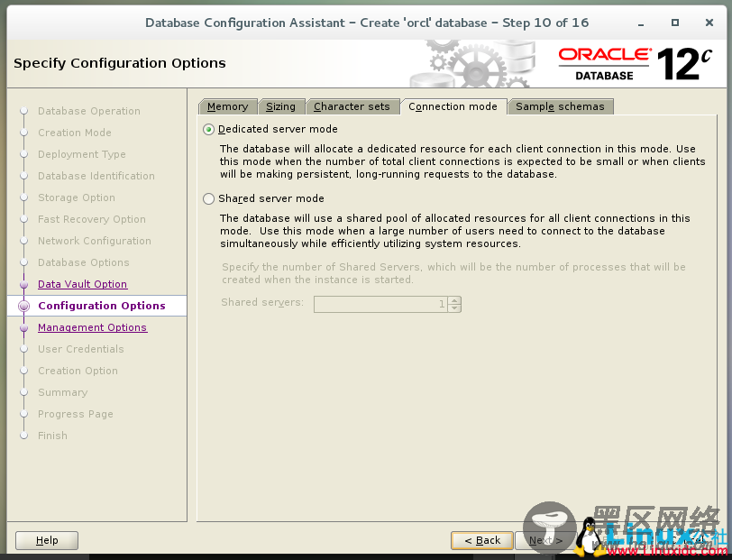This screenshot has width=732, height=560.
Task: Select Configuration Options in step list
Action: [x=102, y=306]
